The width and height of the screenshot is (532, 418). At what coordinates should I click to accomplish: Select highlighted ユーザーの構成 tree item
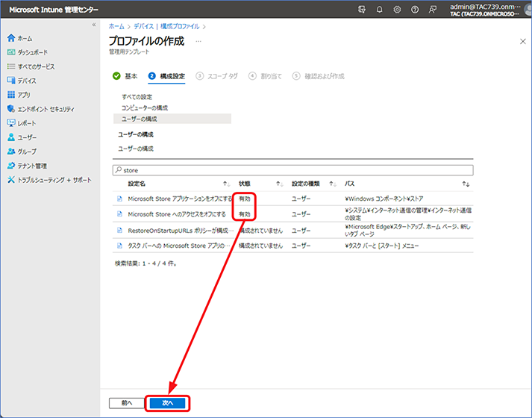pyautogui.click(x=172, y=119)
